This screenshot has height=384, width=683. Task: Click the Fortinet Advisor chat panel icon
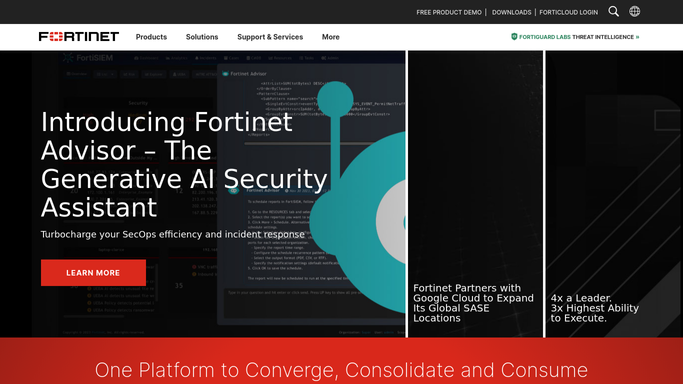(225, 74)
